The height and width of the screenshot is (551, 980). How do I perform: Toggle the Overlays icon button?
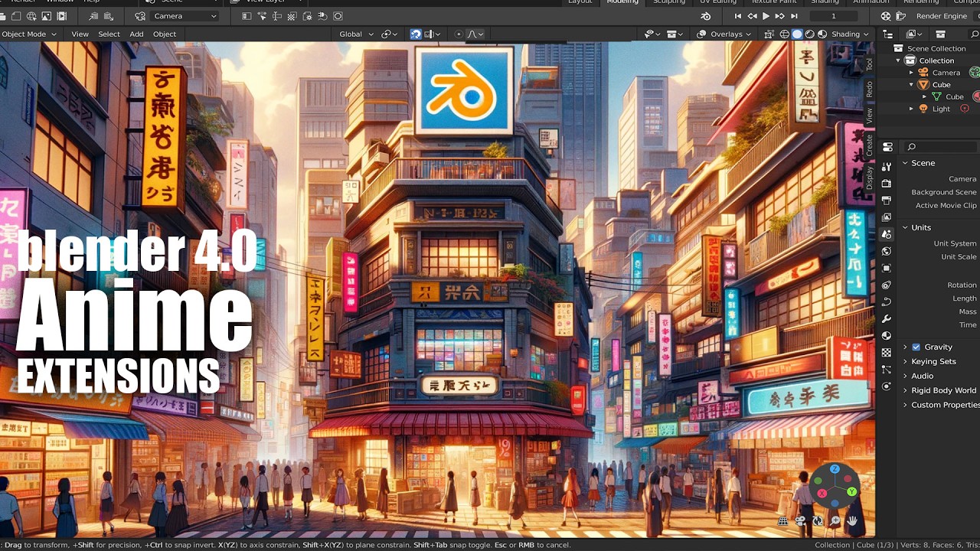701,34
